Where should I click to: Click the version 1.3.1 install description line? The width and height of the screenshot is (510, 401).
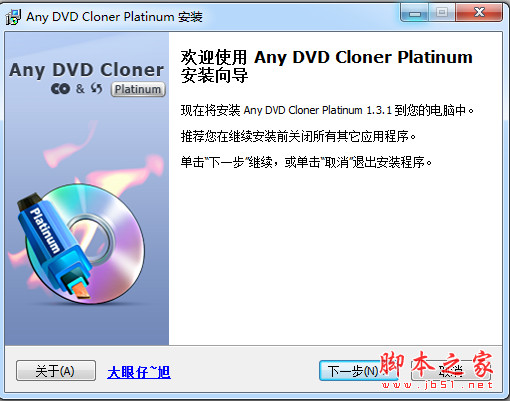click(x=327, y=110)
